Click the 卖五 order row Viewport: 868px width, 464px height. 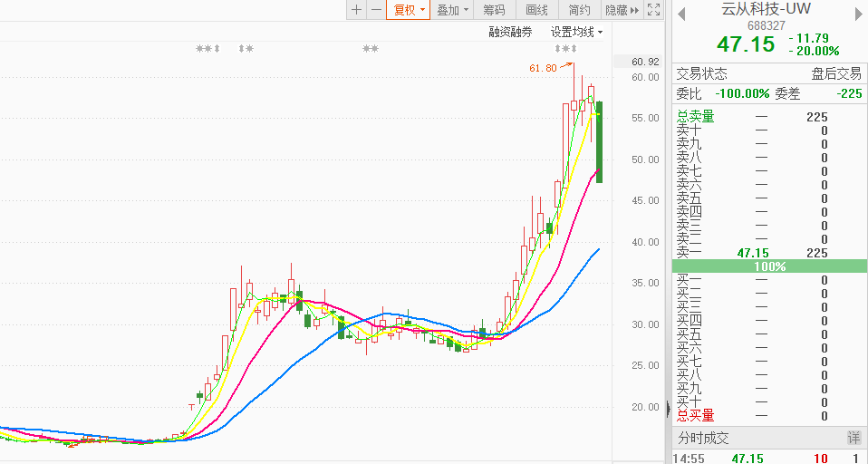click(x=769, y=198)
